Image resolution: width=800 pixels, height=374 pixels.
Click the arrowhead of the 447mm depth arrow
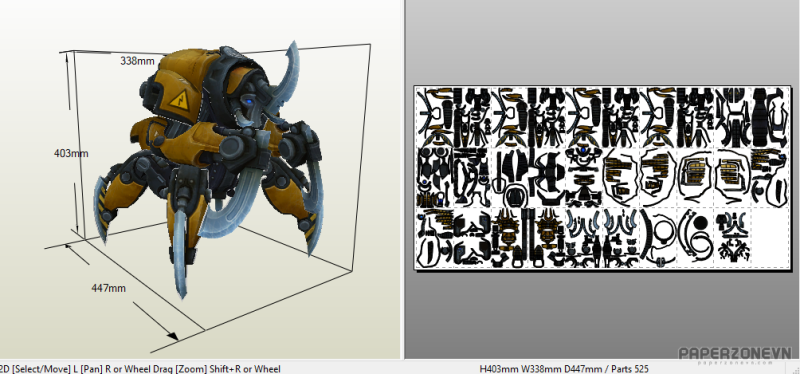click(x=172, y=336)
